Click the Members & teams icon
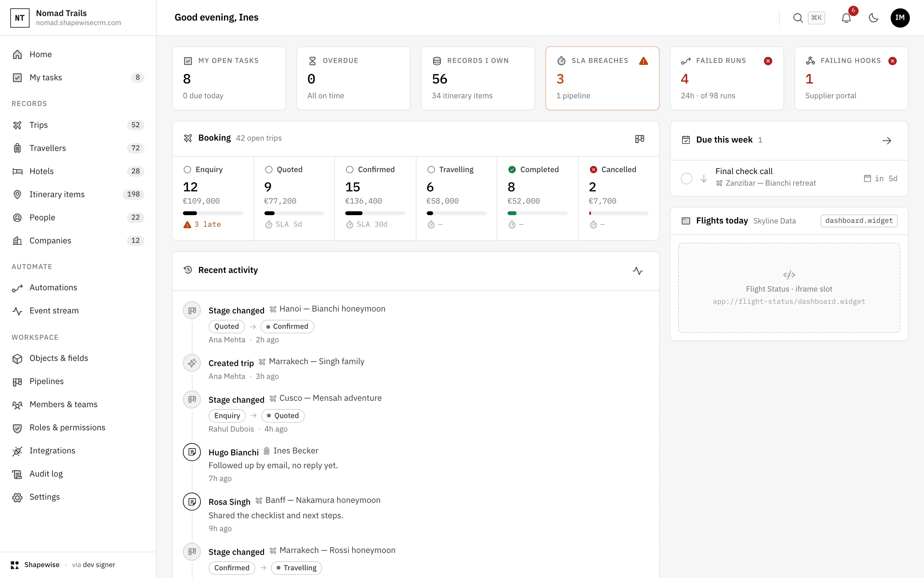 coord(17,405)
